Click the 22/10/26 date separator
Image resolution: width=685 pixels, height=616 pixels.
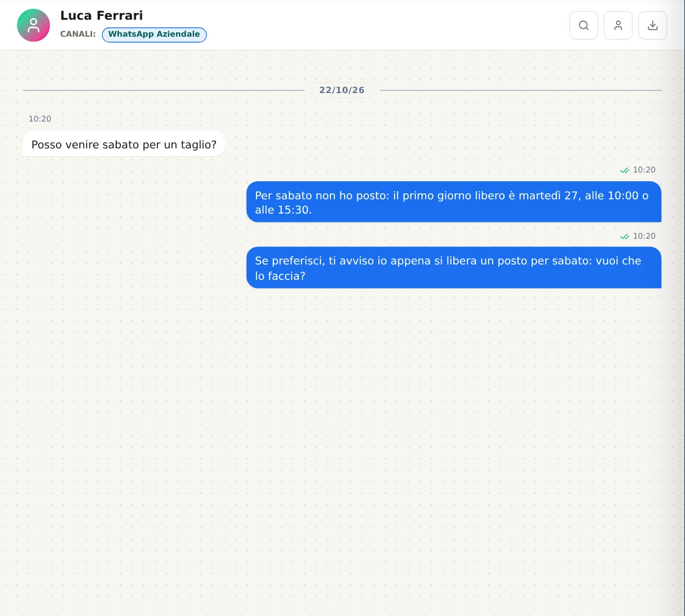[x=342, y=90]
